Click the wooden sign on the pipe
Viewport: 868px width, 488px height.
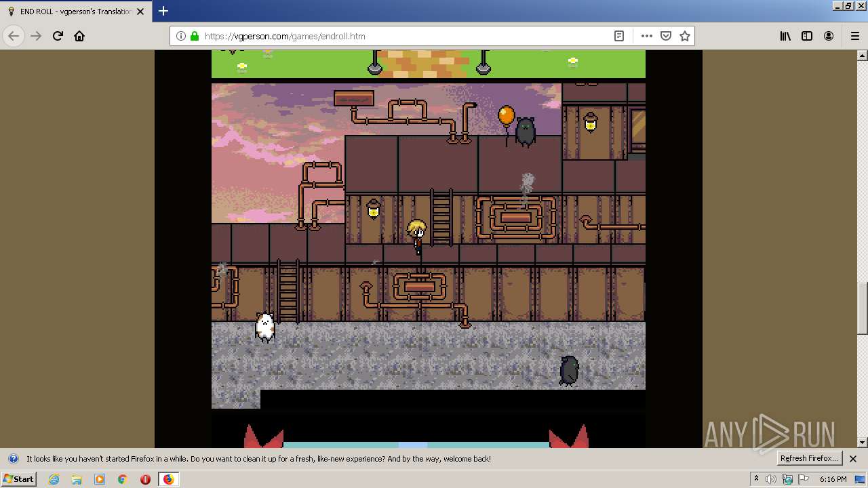tap(354, 98)
